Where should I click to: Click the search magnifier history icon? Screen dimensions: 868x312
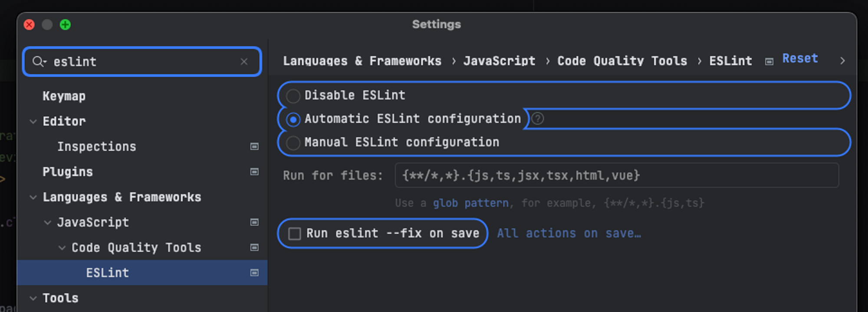pyautogui.click(x=39, y=62)
